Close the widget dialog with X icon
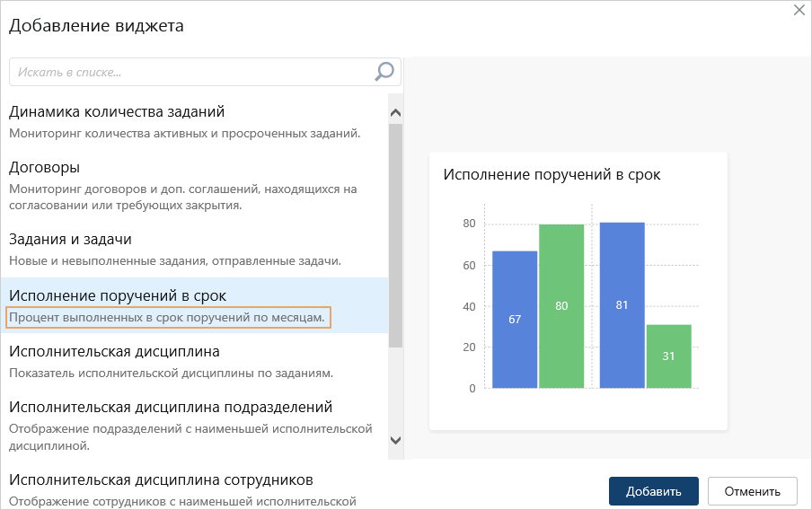The image size is (812, 510). point(799,10)
